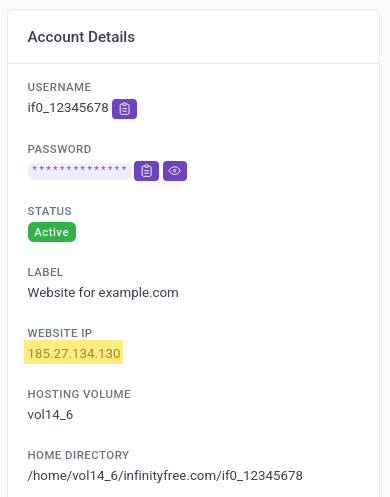This screenshot has width=390, height=497.
Task: Click the green Active status badge
Action: pyautogui.click(x=52, y=232)
